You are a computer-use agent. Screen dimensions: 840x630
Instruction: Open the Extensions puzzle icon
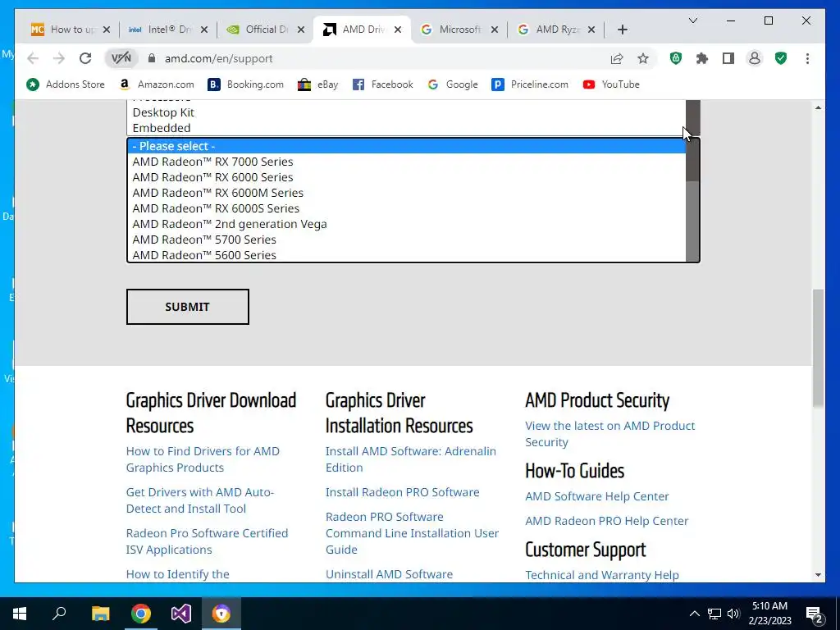(702, 58)
